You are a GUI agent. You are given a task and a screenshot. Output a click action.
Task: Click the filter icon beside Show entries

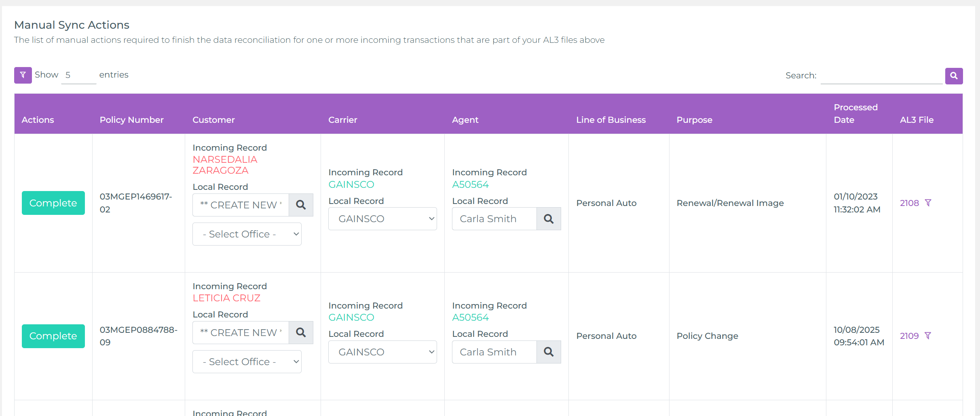point(23,75)
